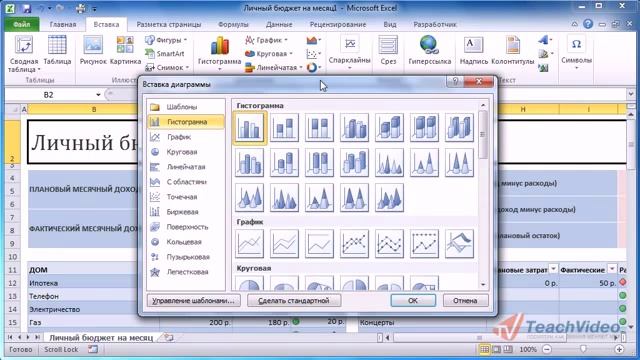Open the Фигуры shapes dropdown
The width and height of the screenshot is (640, 360).
coord(167,40)
